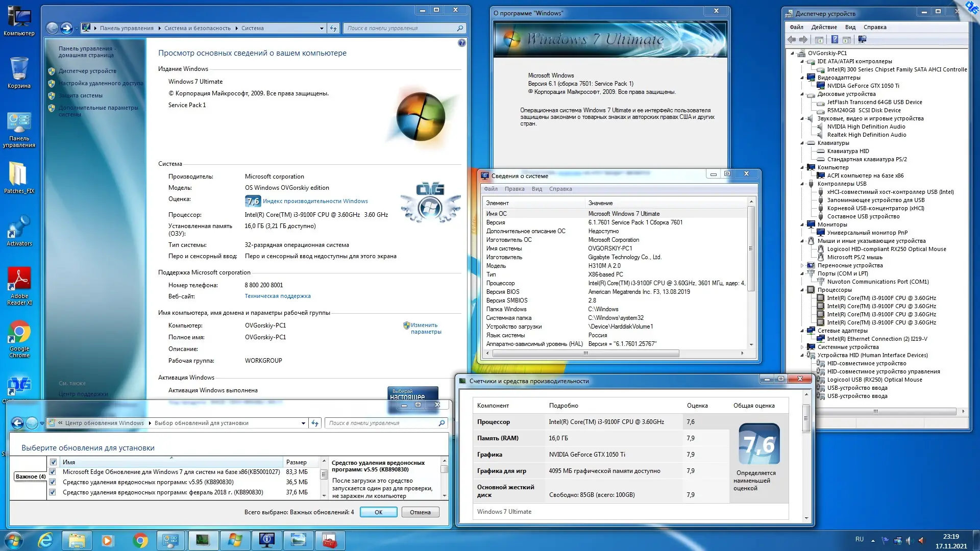Click refresh button in Windows Update window
This screenshot has width=980, height=551.
315,423
